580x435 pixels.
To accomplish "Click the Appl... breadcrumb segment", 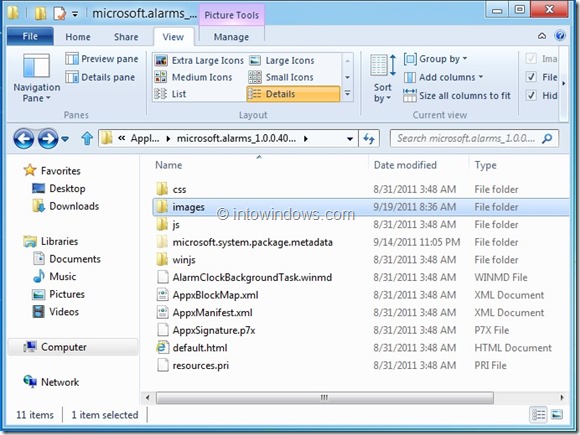I will point(145,139).
